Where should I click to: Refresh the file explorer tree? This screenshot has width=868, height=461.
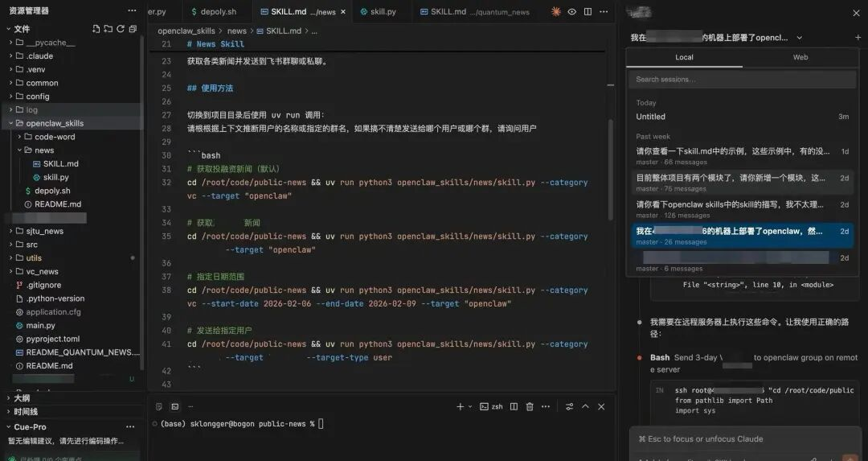[x=121, y=29]
